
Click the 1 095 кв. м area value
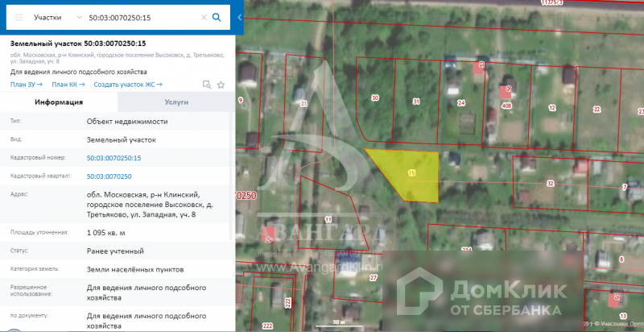tap(106, 233)
